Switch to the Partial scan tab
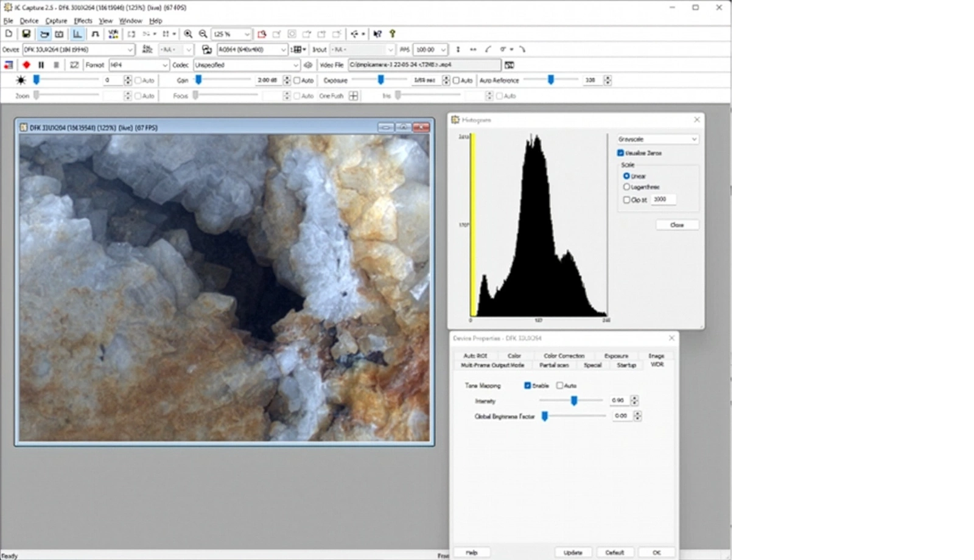Viewport: 974px width, 560px height. click(554, 365)
